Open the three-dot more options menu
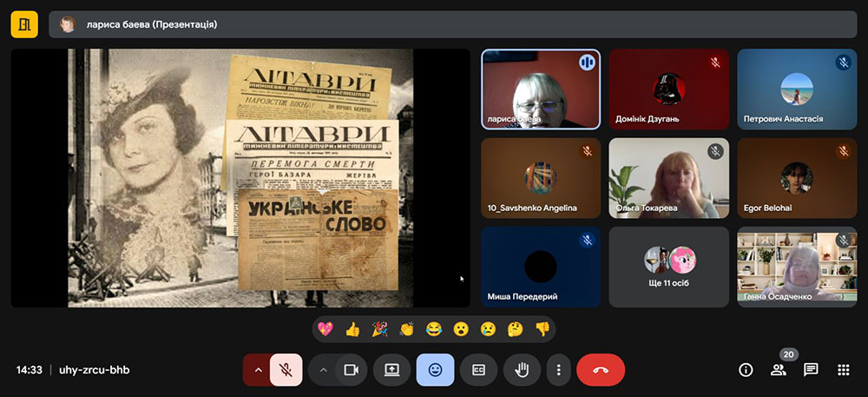 point(558,370)
